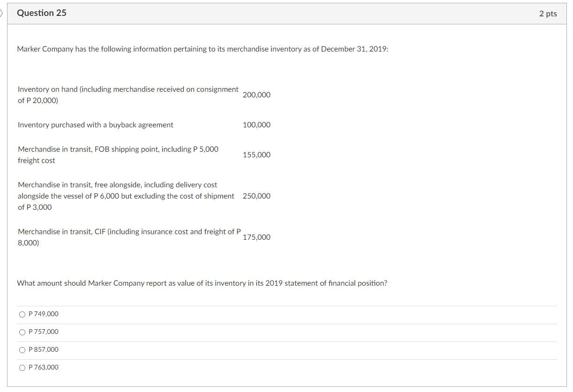This screenshot has width=573, height=392.
Task: Click the question prompt about Marker Company
Action: pyautogui.click(x=202, y=49)
